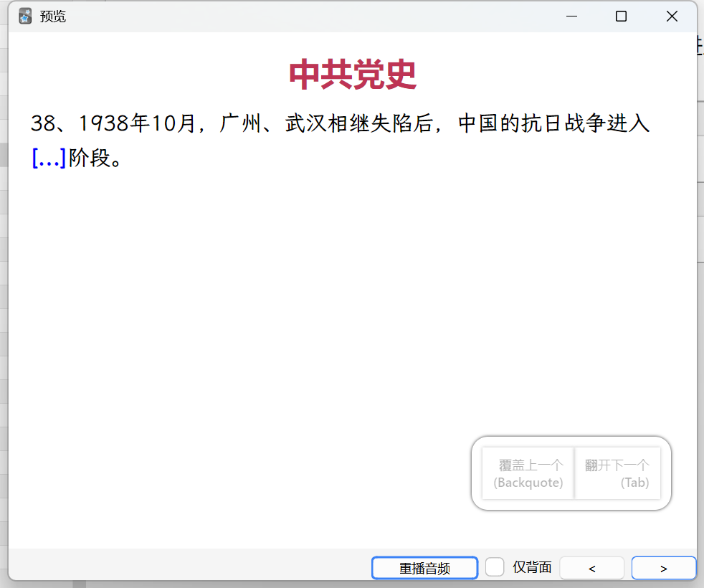Click the 中共党史 card title
The width and height of the screenshot is (704, 588).
(353, 75)
